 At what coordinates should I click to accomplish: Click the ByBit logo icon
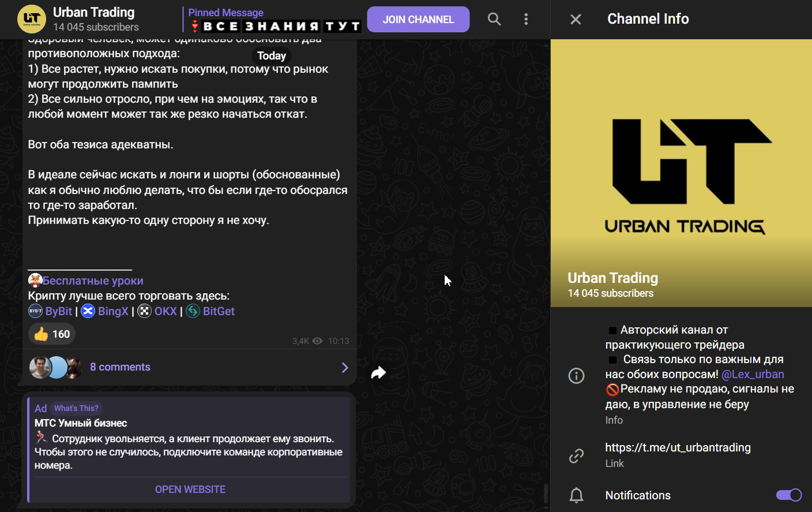pyautogui.click(x=36, y=311)
